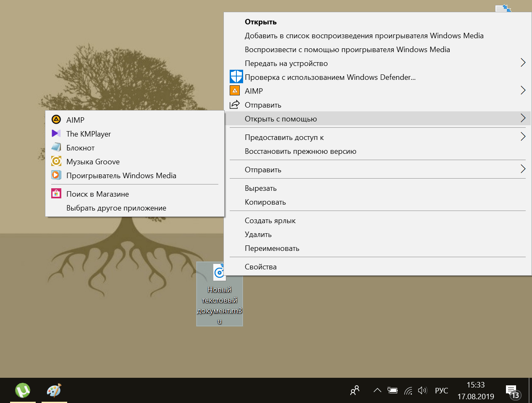Viewport: 532px width, 403px height.
Task: Switch input language via РУС indicator
Action: pos(441,391)
